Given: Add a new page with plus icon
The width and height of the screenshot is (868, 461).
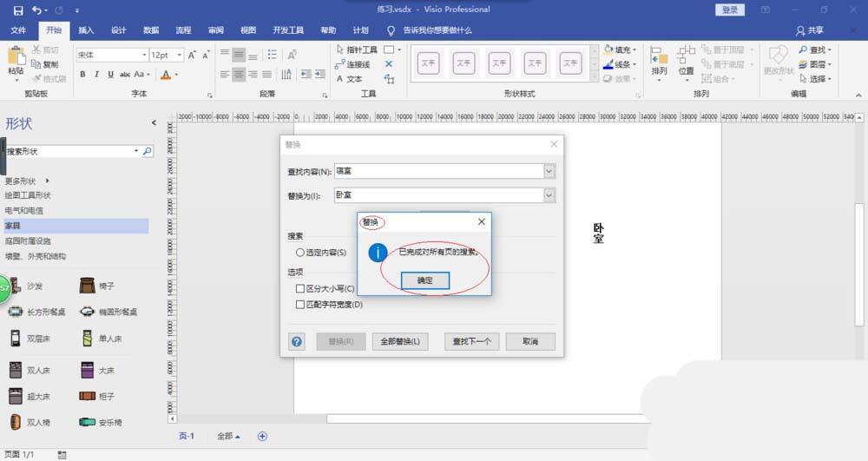Looking at the screenshot, I should pos(262,436).
